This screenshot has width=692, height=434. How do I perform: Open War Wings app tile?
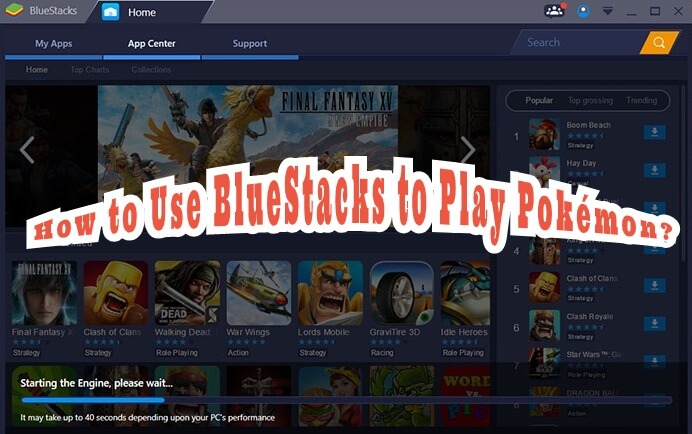click(259, 293)
